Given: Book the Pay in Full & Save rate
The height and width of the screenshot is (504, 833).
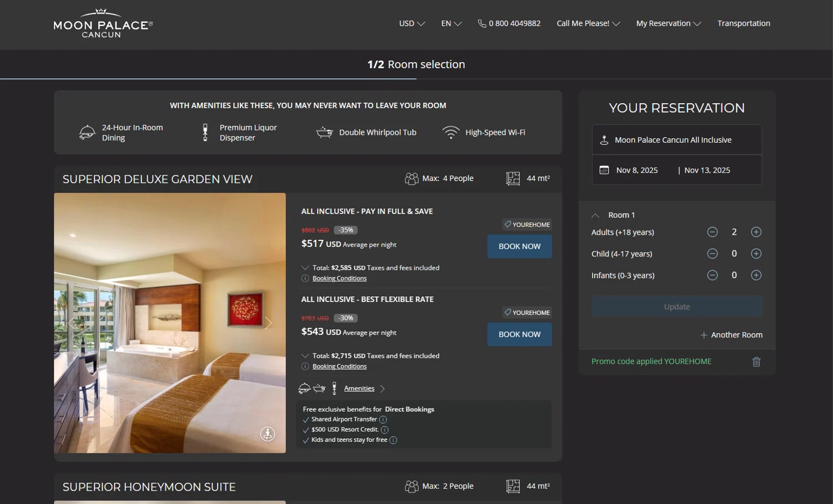Looking at the screenshot, I should coord(520,246).
